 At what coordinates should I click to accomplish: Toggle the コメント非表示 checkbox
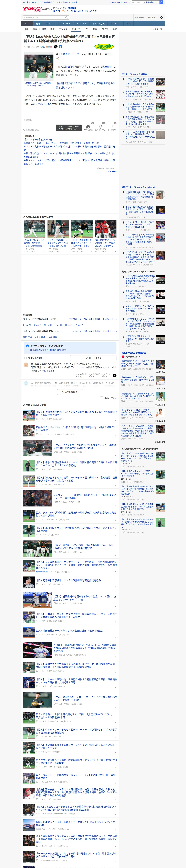coord(102,398)
